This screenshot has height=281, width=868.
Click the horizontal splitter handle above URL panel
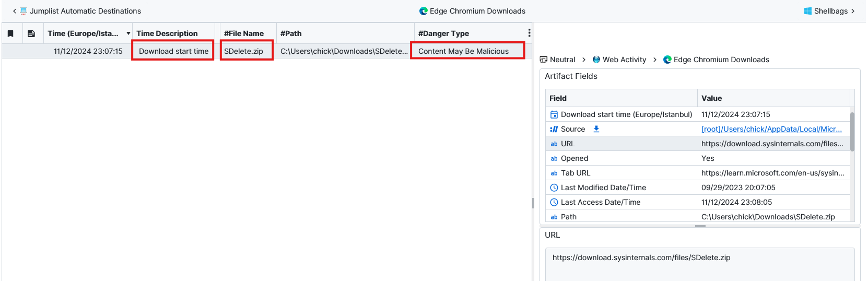tap(700, 226)
